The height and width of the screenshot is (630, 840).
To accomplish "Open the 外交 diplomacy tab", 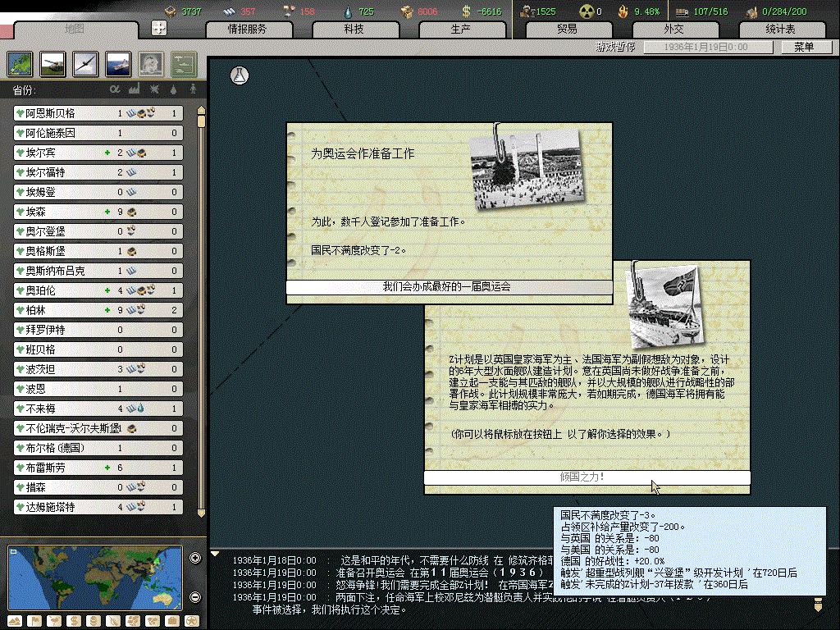I will coord(673,30).
